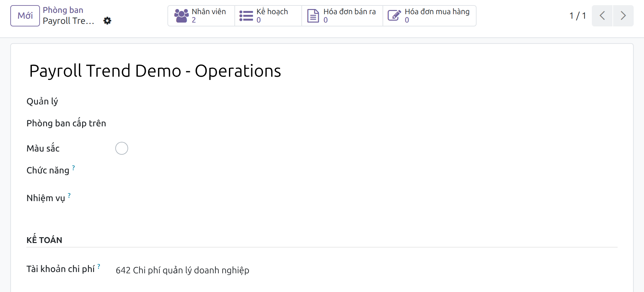Click the Hóa đơn mua hàng edit icon

[x=394, y=15]
